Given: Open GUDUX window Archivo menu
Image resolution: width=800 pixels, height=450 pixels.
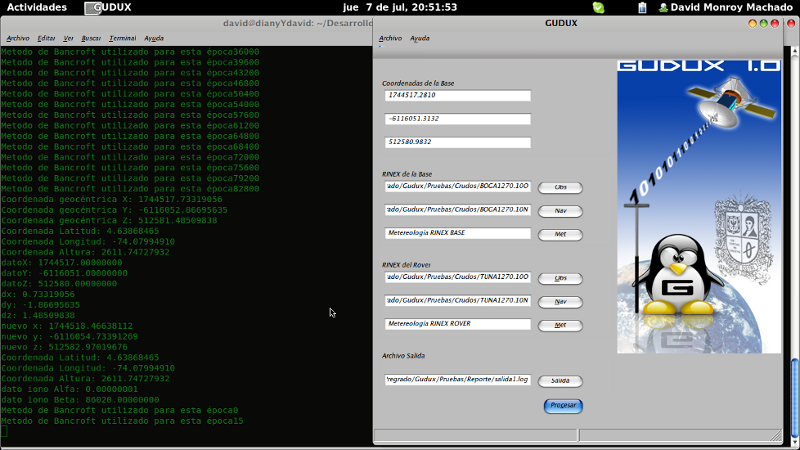Looking at the screenshot, I should point(390,38).
